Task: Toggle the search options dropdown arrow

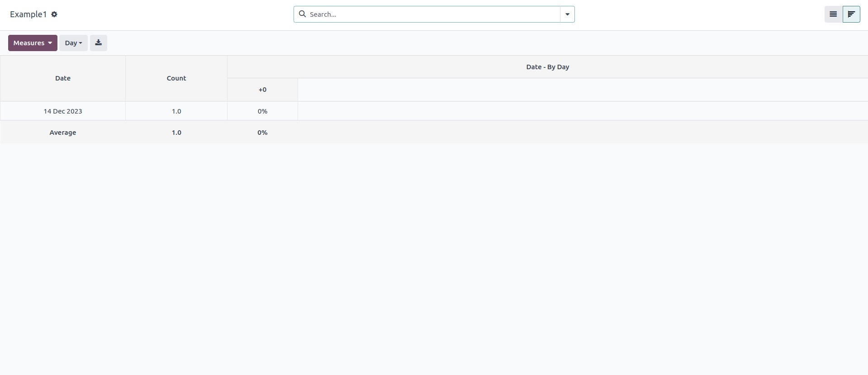Action: pyautogui.click(x=567, y=14)
